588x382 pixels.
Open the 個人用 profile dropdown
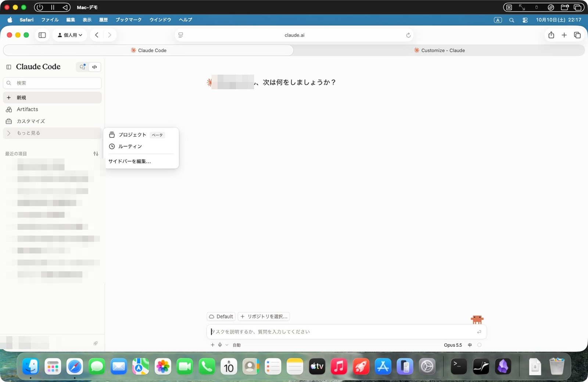[x=70, y=35]
